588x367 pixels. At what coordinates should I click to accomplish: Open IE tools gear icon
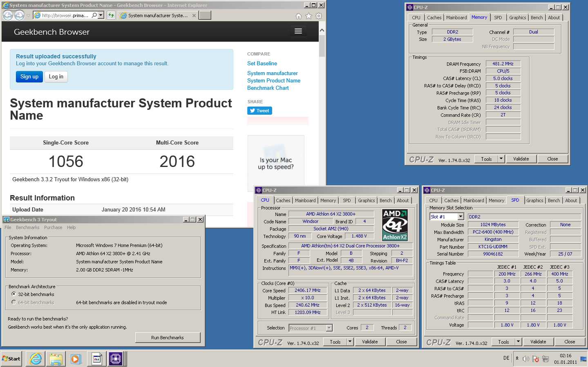[x=319, y=16]
